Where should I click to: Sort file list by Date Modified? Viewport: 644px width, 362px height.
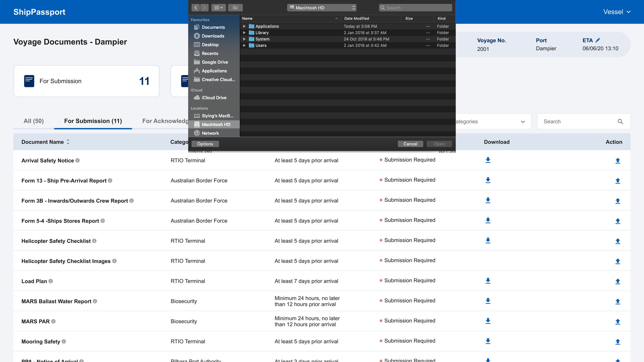pyautogui.click(x=370, y=19)
